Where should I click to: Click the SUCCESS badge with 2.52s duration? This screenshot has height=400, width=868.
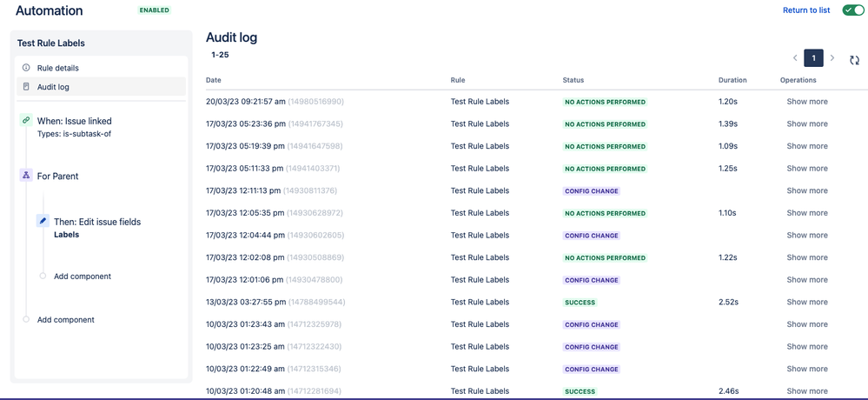pos(580,303)
